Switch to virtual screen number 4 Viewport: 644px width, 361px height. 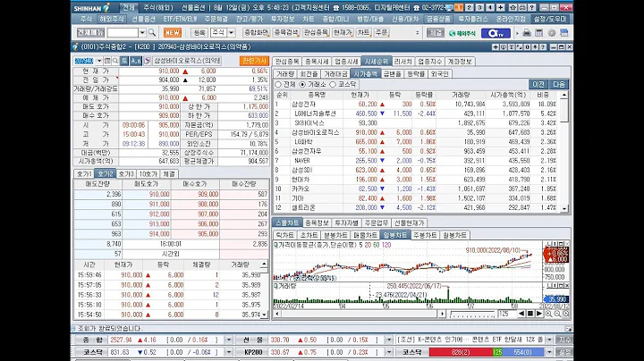pos(489,7)
